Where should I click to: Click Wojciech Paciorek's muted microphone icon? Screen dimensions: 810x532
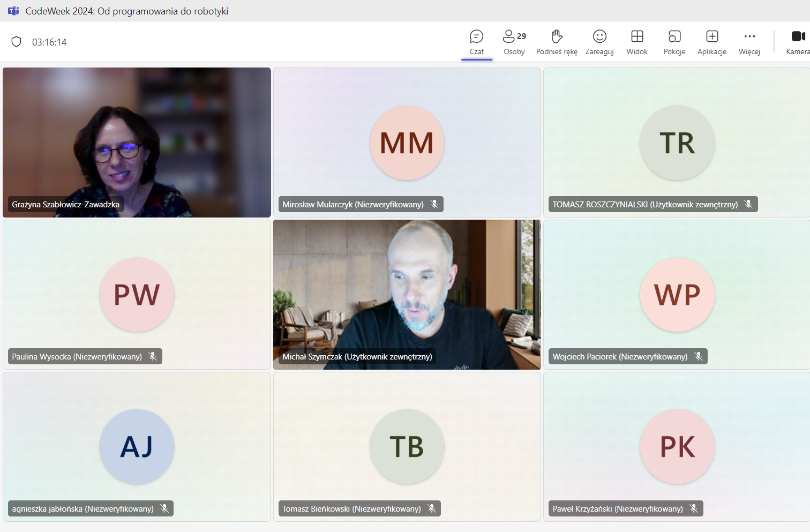click(x=699, y=356)
